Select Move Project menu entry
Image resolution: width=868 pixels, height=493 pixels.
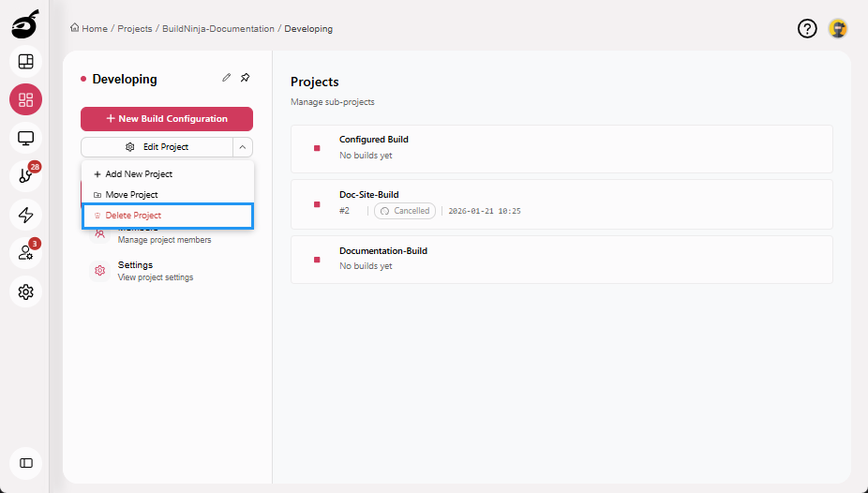tap(168, 195)
